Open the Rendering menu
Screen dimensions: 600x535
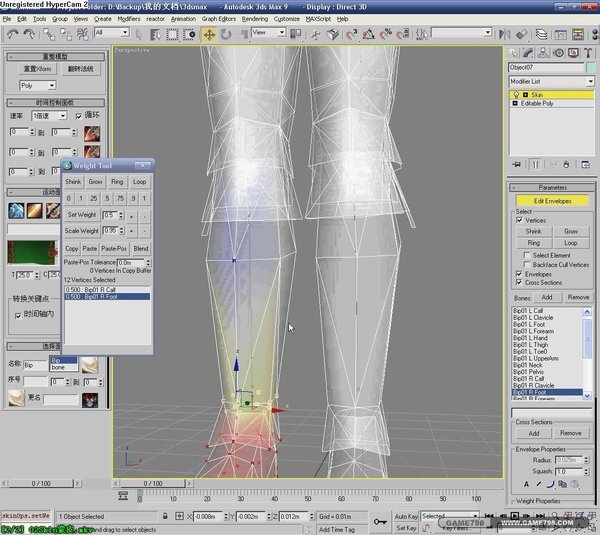coord(255,19)
